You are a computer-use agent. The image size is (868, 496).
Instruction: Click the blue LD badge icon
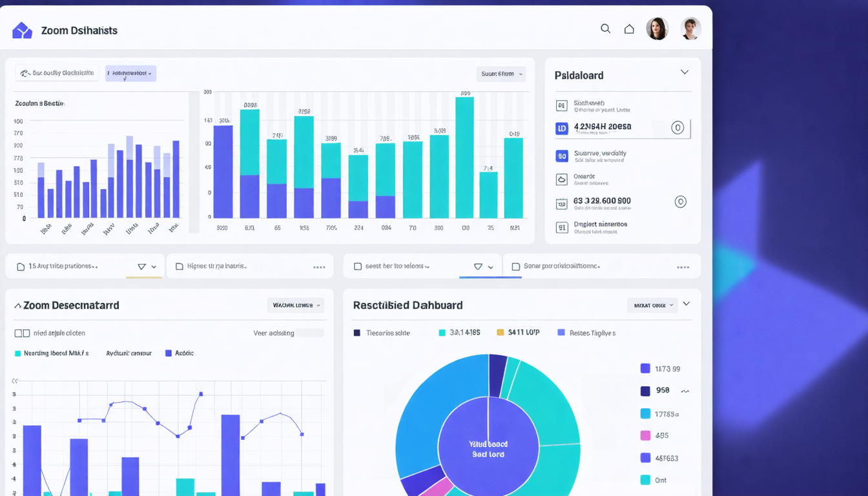(562, 129)
